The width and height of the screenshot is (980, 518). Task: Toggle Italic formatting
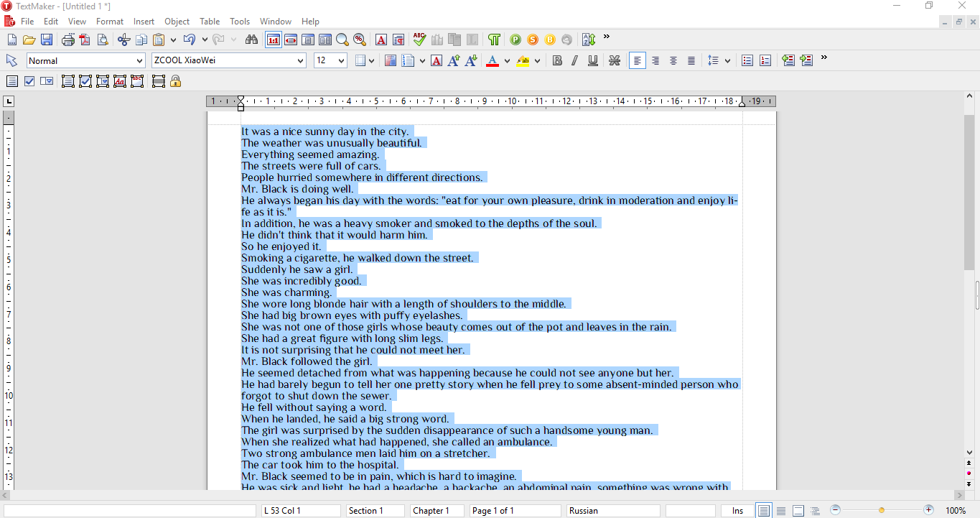click(x=575, y=61)
